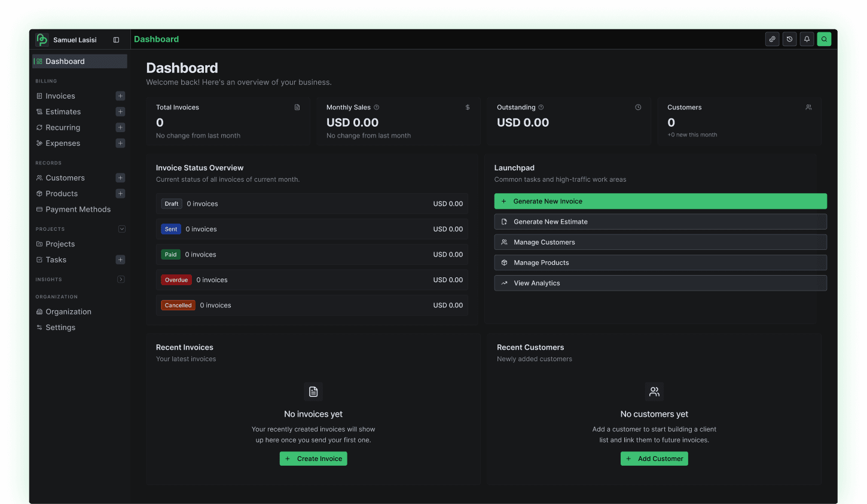Click the Monthly Sales help icon
Screen dimensions: 867x504
click(377, 108)
